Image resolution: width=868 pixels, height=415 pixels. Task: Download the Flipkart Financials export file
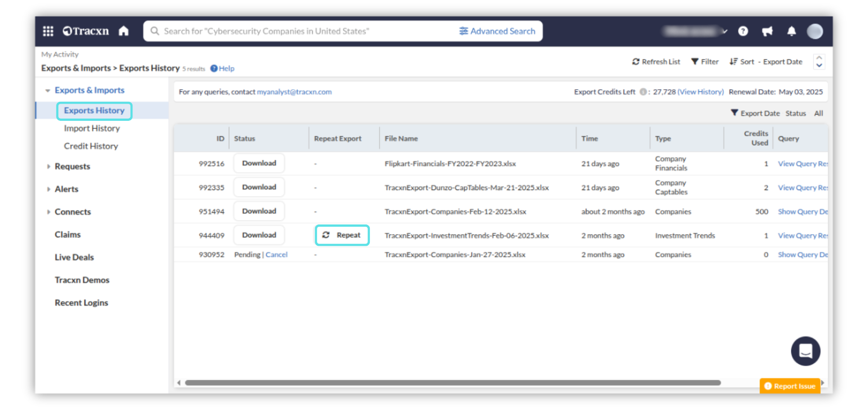pyautogui.click(x=259, y=163)
